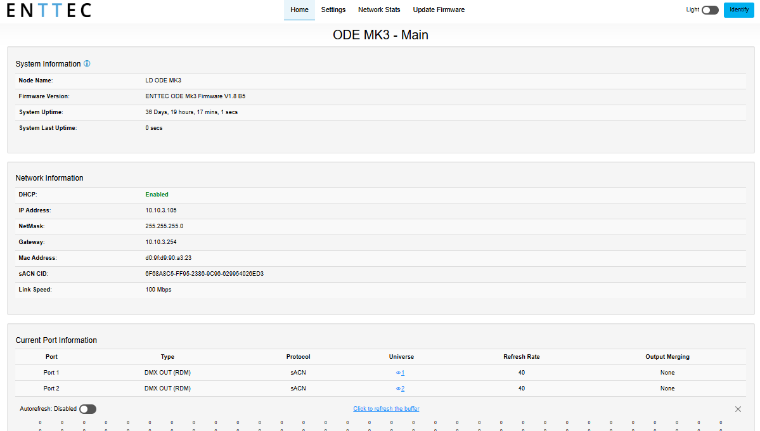
Task: Click the DHCP Enabled status
Action: tap(157, 194)
